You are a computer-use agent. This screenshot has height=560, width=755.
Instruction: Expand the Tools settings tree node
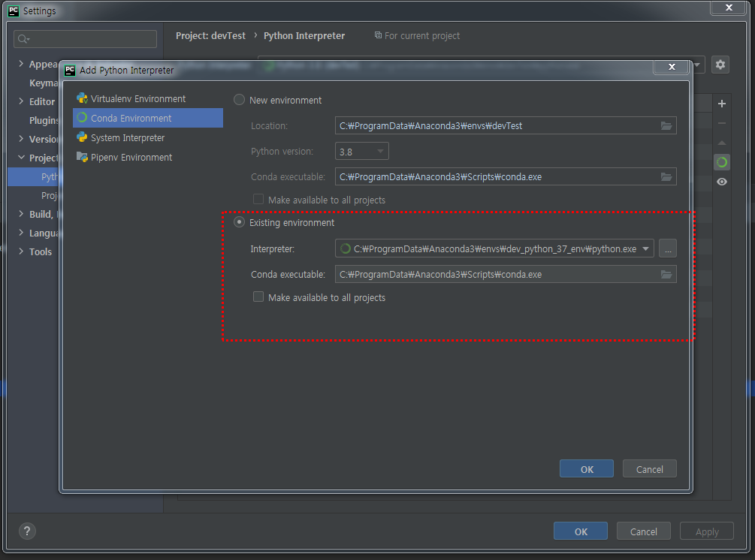coord(21,251)
